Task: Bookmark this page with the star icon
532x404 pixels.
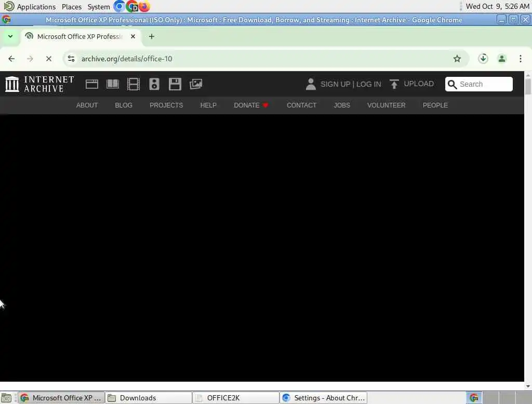Action: click(x=457, y=59)
